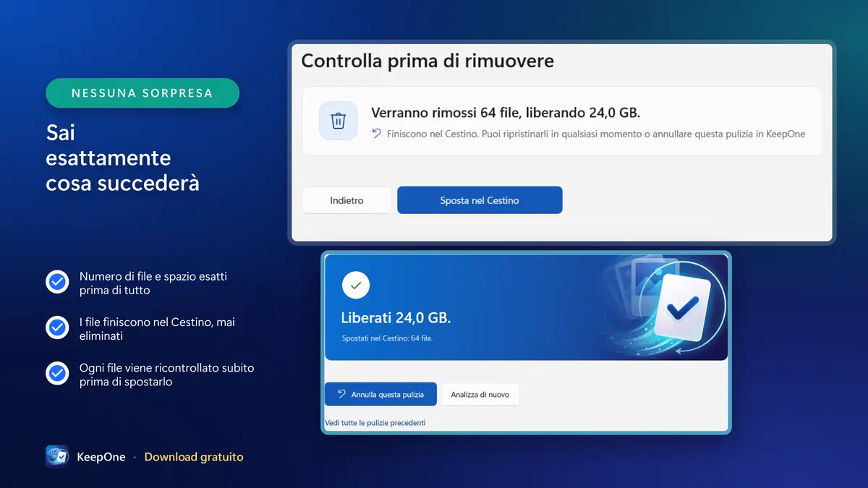
Task: Click the 'Sposta nel Cestino' button
Action: point(480,200)
